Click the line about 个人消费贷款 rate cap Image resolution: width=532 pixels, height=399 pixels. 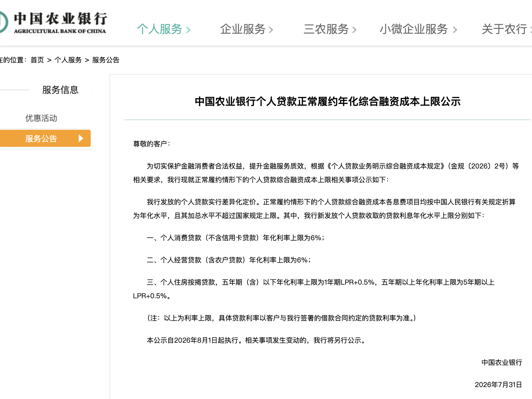pyautogui.click(x=236, y=238)
